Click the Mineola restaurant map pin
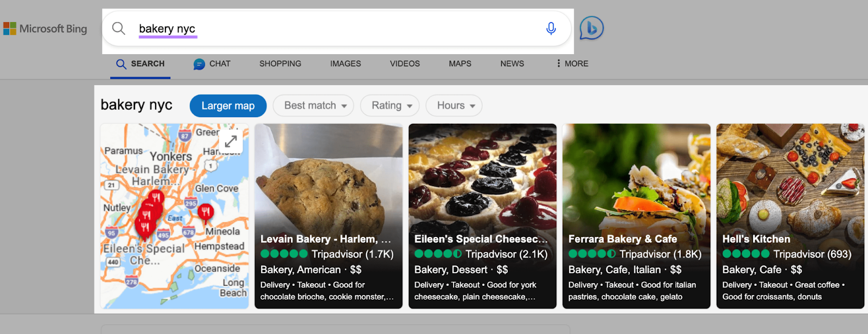This screenshot has width=868, height=334. coord(206,212)
